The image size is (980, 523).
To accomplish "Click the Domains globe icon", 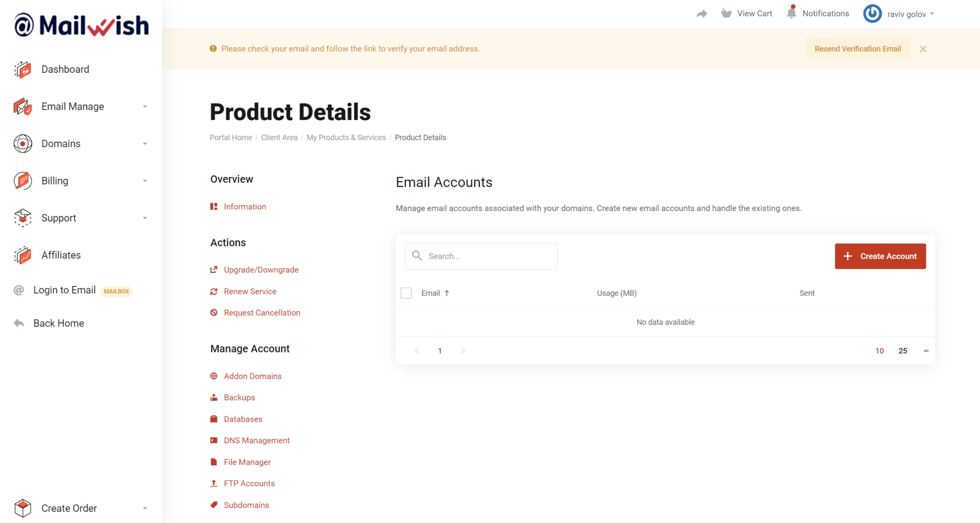I will click(x=22, y=143).
